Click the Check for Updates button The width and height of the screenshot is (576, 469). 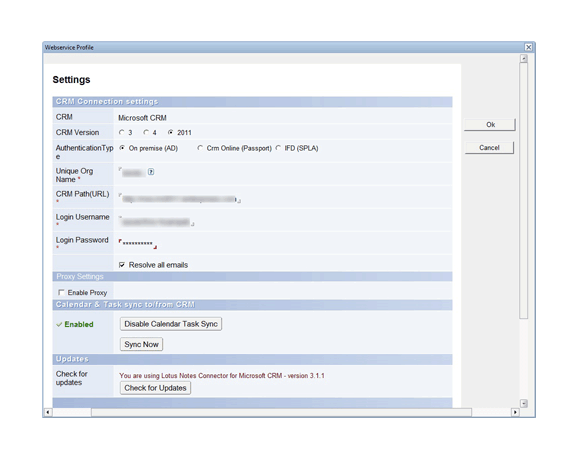(x=155, y=388)
